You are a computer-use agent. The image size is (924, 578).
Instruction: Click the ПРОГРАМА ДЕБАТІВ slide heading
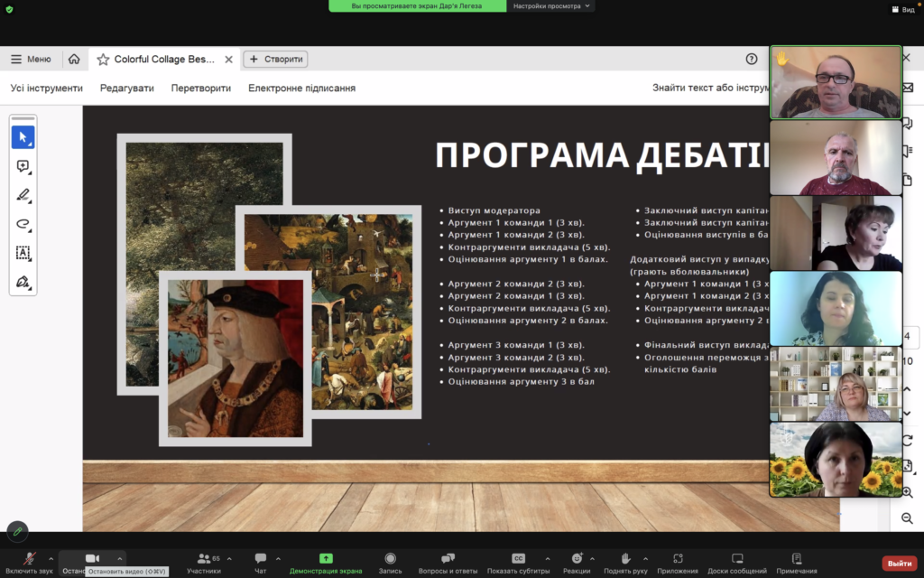(602, 155)
